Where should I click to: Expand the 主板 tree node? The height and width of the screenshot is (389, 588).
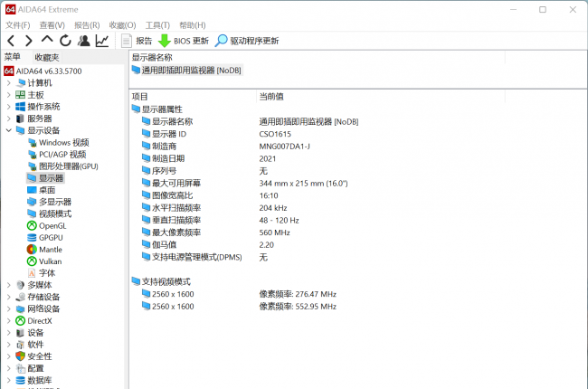coord(9,95)
